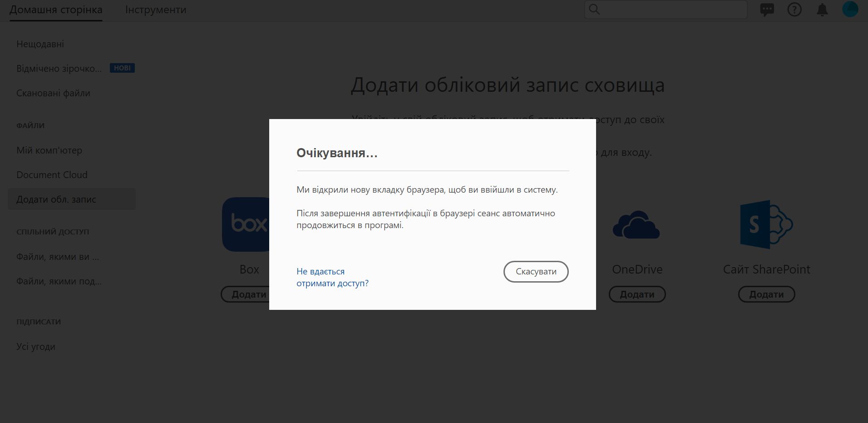The image size is (868, 423).
Task: Open Файли, якими ви… in the sidebar
Action: [x=58, y=257]
